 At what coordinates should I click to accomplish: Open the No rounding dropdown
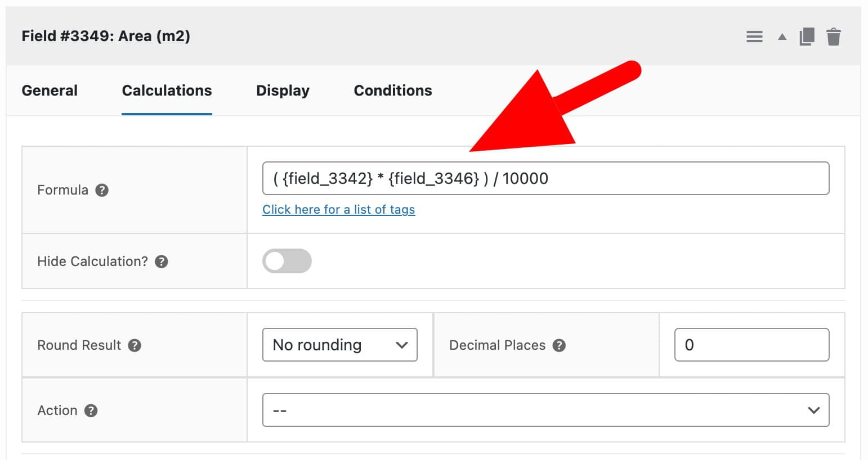[x=339, y=345]
